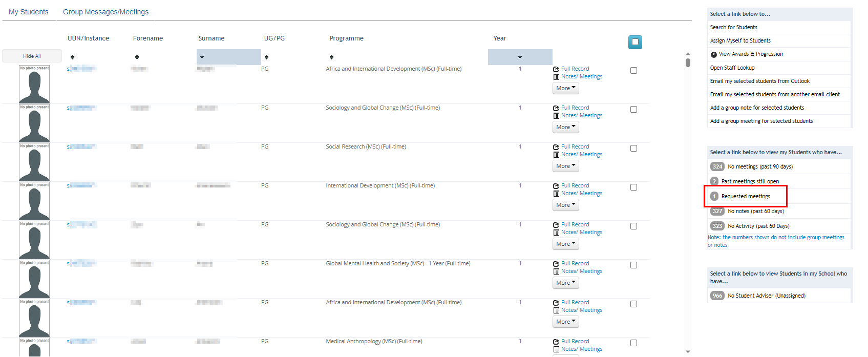Click photo placeholder of Global Mental Health student

34,279
